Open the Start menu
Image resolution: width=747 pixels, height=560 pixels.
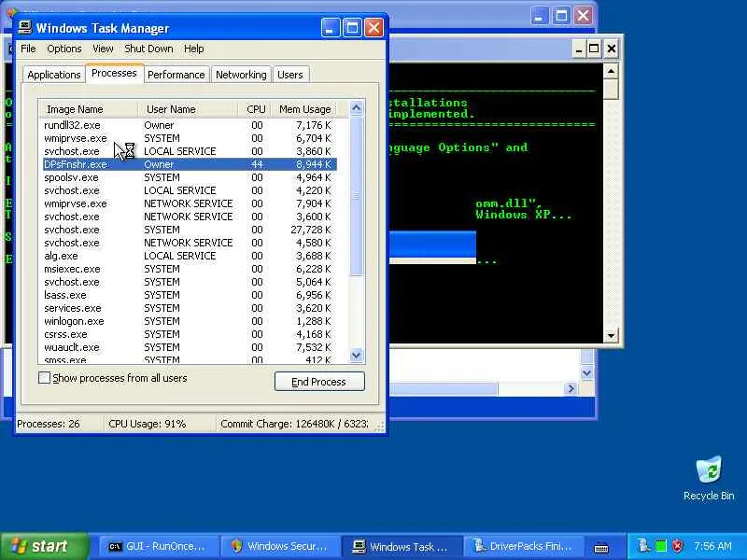click(x=44, y=546)
